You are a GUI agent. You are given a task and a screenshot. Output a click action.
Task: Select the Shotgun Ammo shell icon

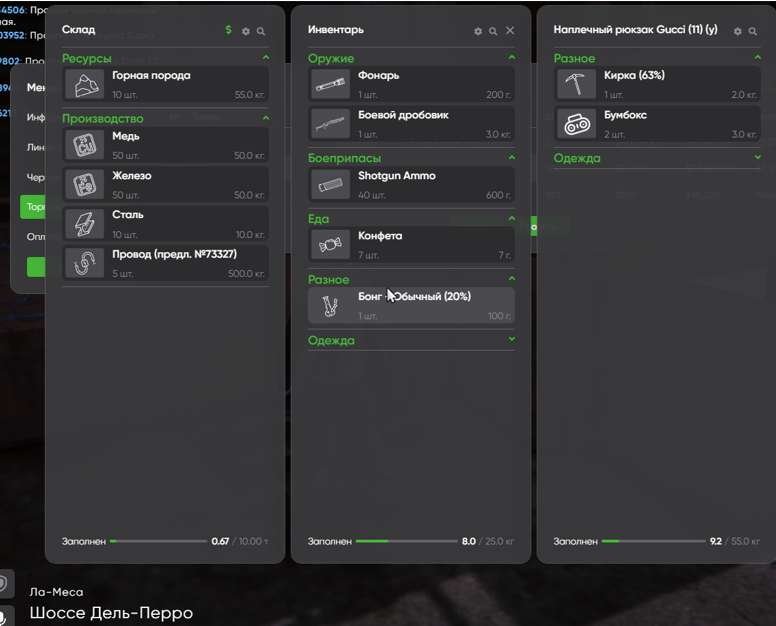pos(331,185)
